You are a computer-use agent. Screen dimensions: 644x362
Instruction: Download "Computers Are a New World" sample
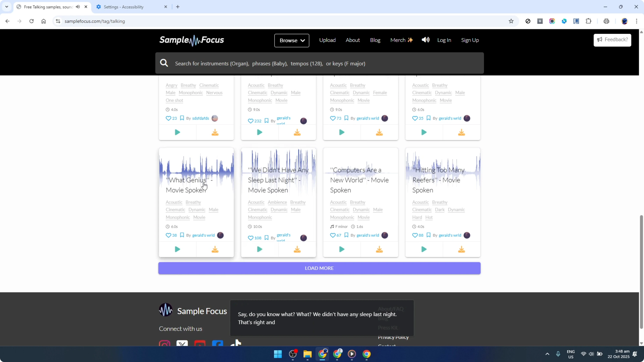click(x=379, y=249)
